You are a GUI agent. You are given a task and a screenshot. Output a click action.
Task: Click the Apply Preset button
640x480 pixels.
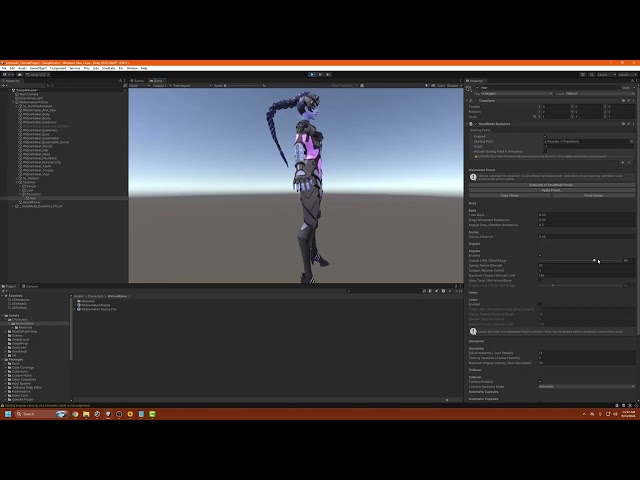[551, 190]
